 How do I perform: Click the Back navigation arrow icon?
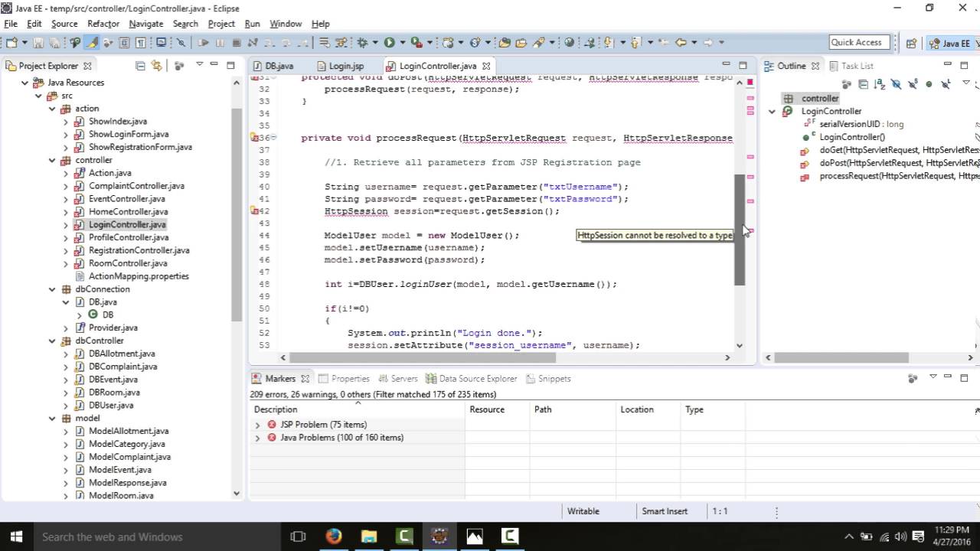coord(680,43)
